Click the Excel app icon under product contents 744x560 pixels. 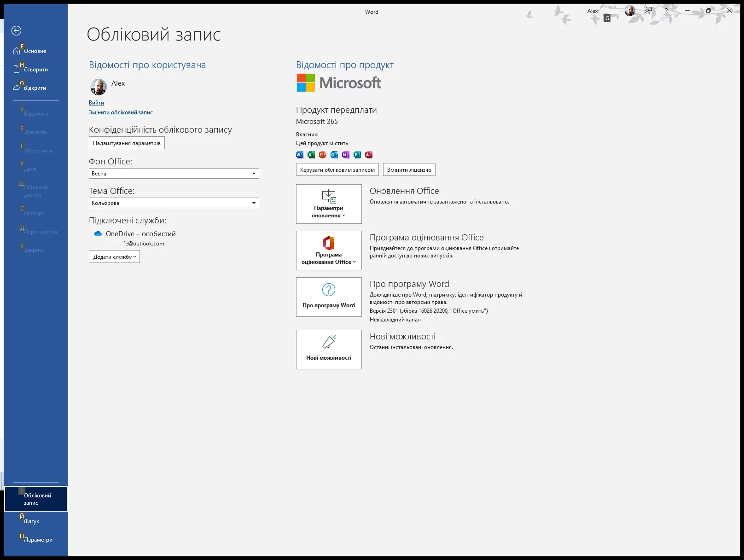tap(311, 155)
